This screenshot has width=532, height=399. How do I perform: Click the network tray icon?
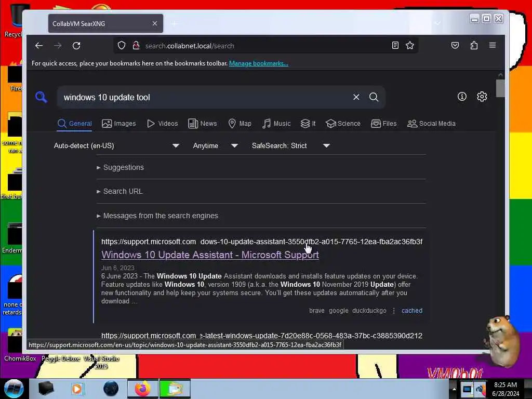tap(467, 389)
